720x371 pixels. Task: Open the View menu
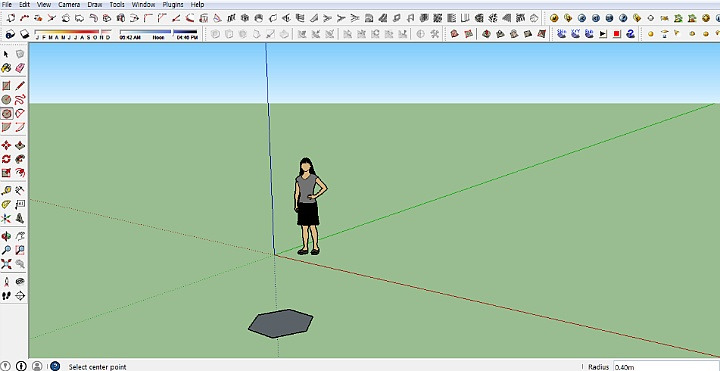44,5
